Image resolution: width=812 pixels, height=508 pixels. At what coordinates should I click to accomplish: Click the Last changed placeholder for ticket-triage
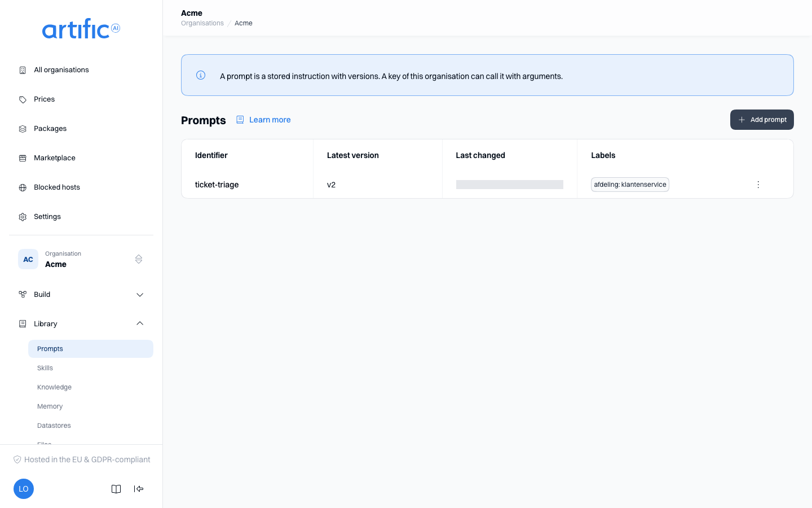(x=510, y=185)
